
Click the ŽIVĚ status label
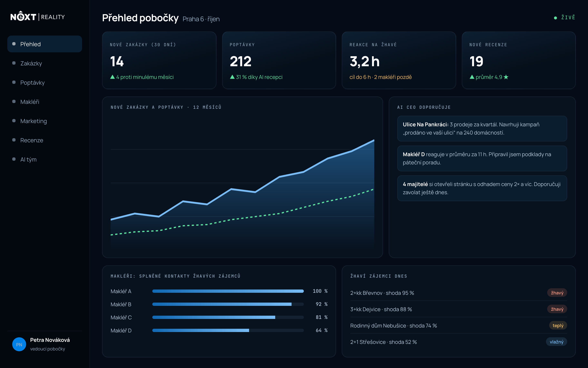[568, 18]
